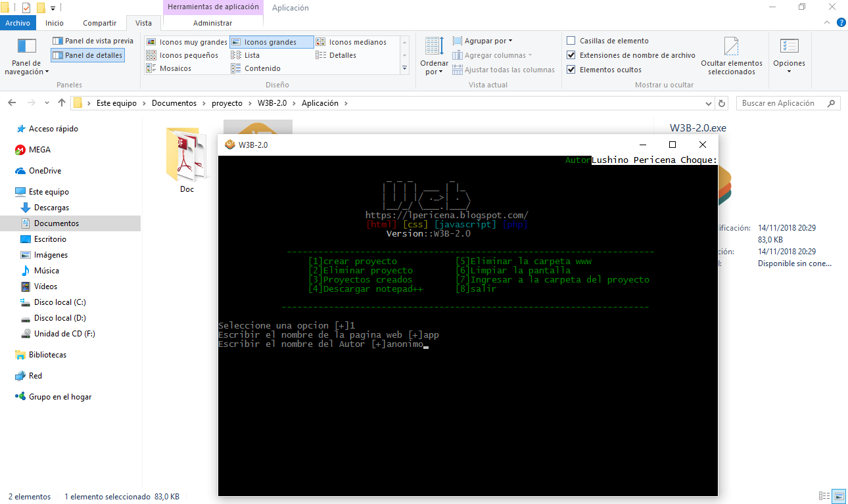The width and height of the screenshot is (848, 504).
Task: Select the Doc folder in the file list
Action: pos(187,160)
